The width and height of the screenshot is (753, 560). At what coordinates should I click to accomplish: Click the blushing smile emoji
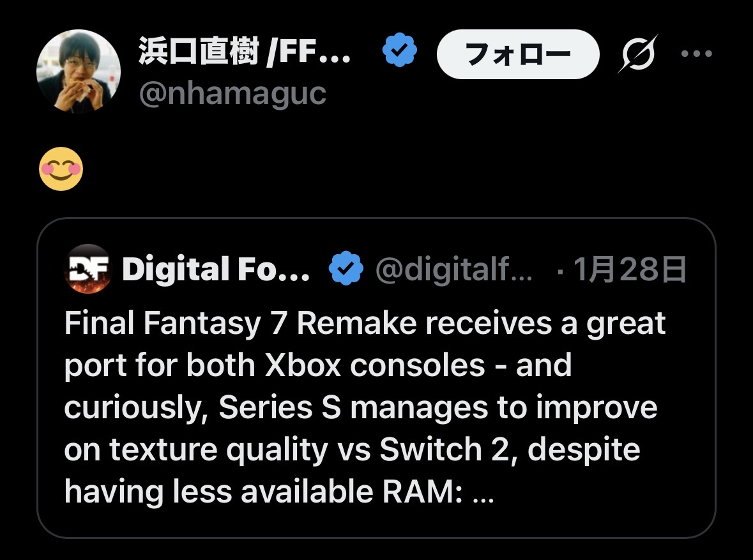point(61,169)
